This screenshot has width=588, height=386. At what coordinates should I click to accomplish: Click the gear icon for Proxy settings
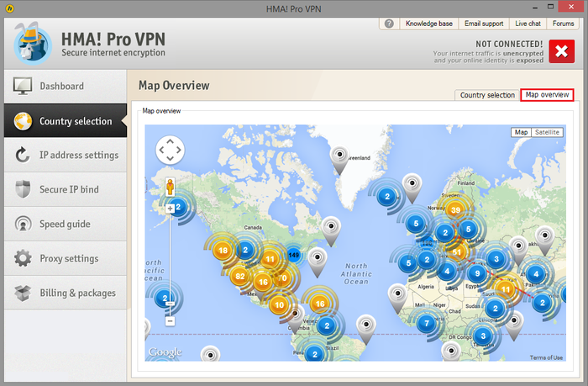click(x=23, y=258)
